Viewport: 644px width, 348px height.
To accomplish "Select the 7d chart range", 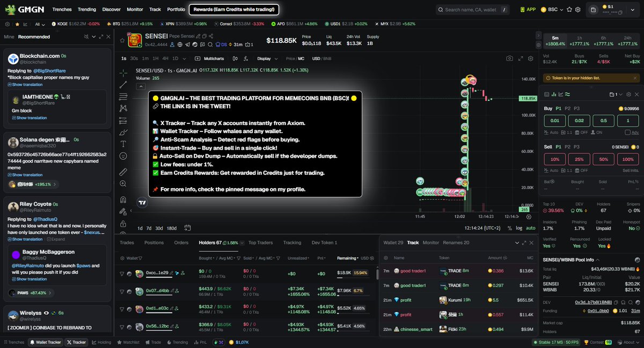I will pyautogui.click(x=149, y=228).
